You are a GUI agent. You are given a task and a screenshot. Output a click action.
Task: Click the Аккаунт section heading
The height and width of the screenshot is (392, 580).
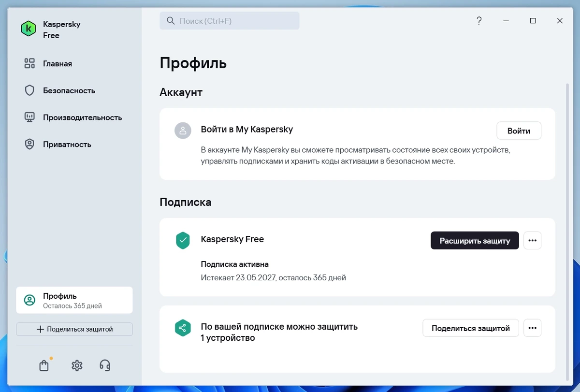pos(181,92)
